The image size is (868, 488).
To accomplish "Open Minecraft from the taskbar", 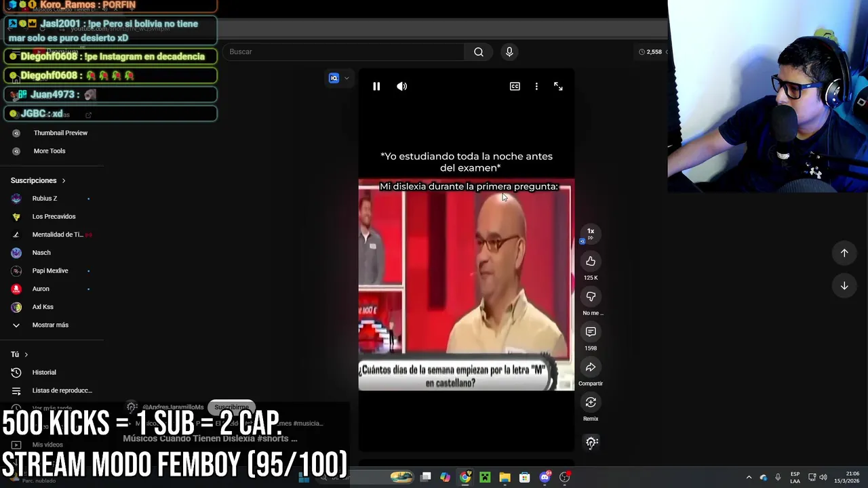I will 485,477.
